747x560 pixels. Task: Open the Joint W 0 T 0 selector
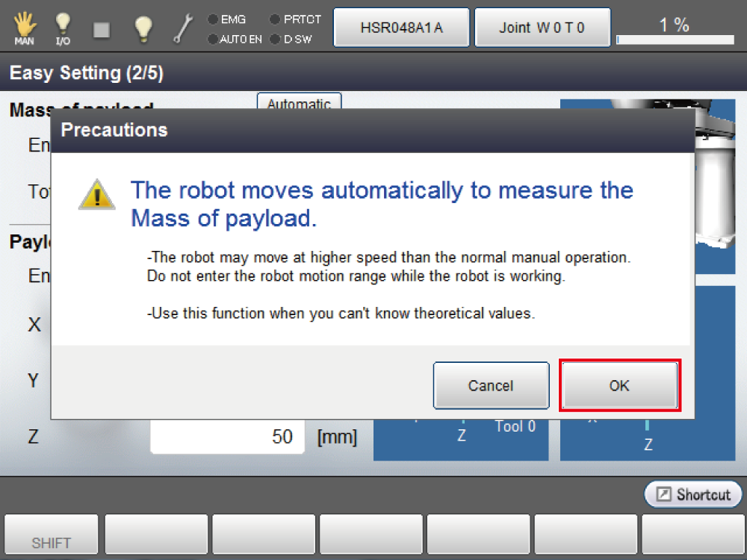click(x=542, y=28)
